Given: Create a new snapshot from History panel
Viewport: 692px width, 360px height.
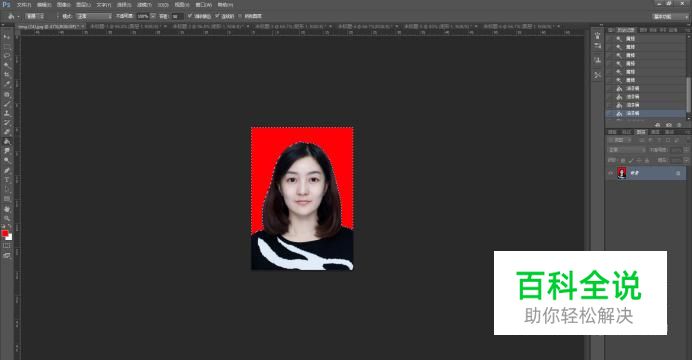Looking at the screenshot, I should click(x=669, y=125).
